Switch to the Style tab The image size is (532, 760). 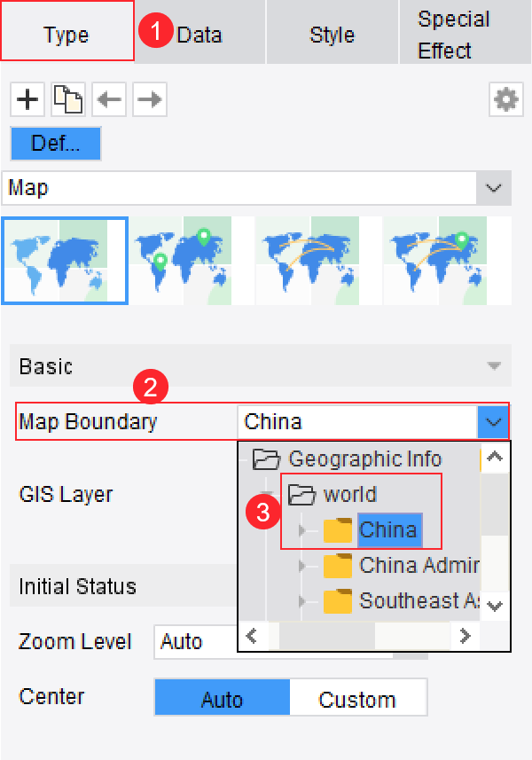click(332, 32)
